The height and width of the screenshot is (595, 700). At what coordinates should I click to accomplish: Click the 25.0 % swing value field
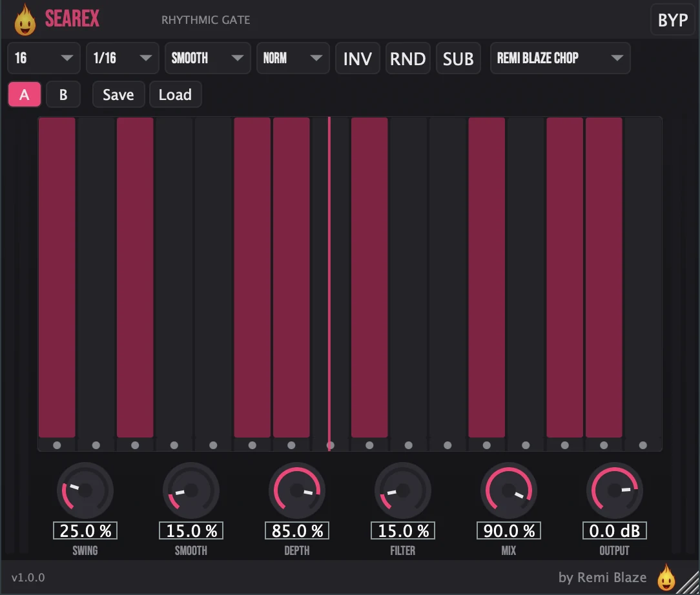click(x=85, y=530)
